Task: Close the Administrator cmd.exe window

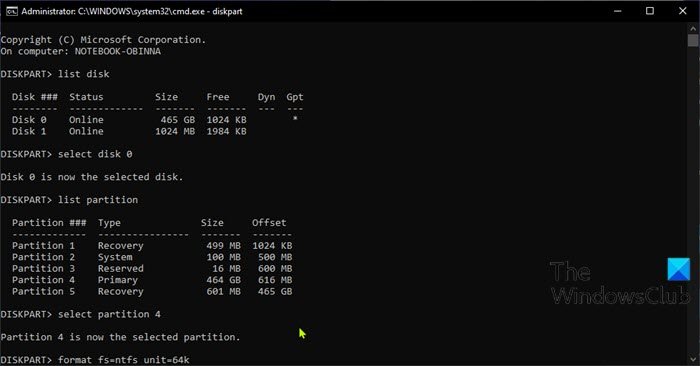Action: 683,11
